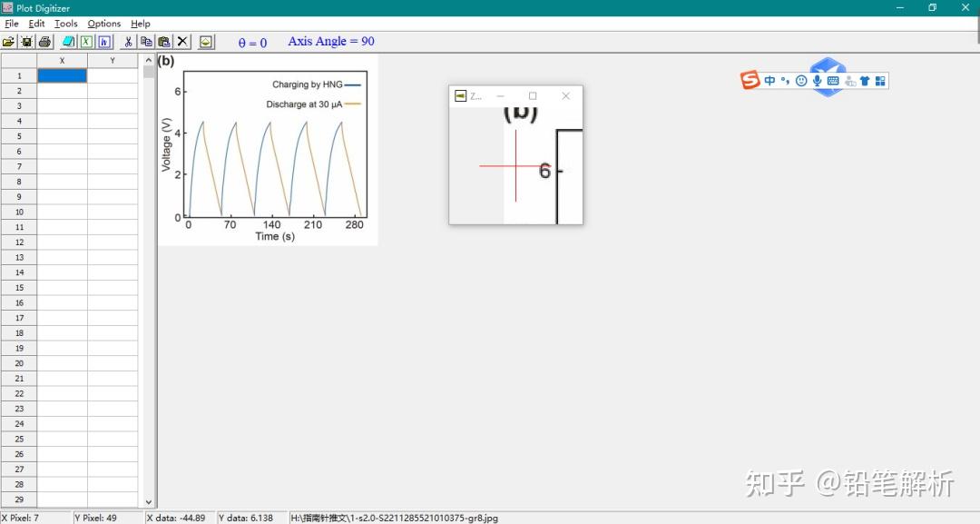This screenshot has height=524, width=980.
Task: Select the Save data toolbar icon
Action: click(x=26, y=41)
